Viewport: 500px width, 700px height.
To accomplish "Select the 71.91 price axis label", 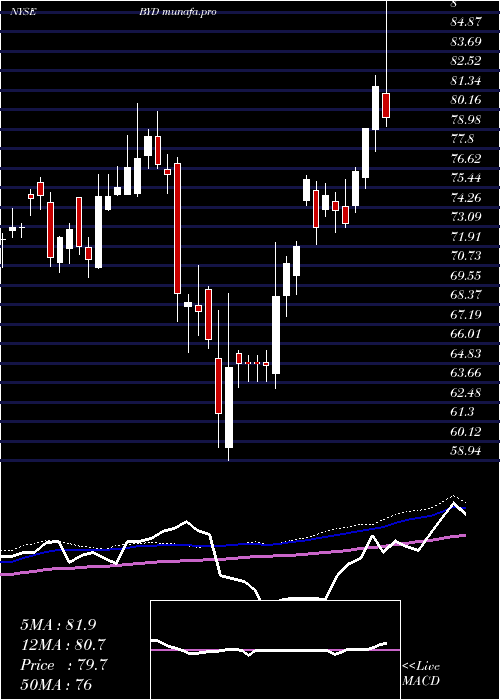I will [466, 236].
